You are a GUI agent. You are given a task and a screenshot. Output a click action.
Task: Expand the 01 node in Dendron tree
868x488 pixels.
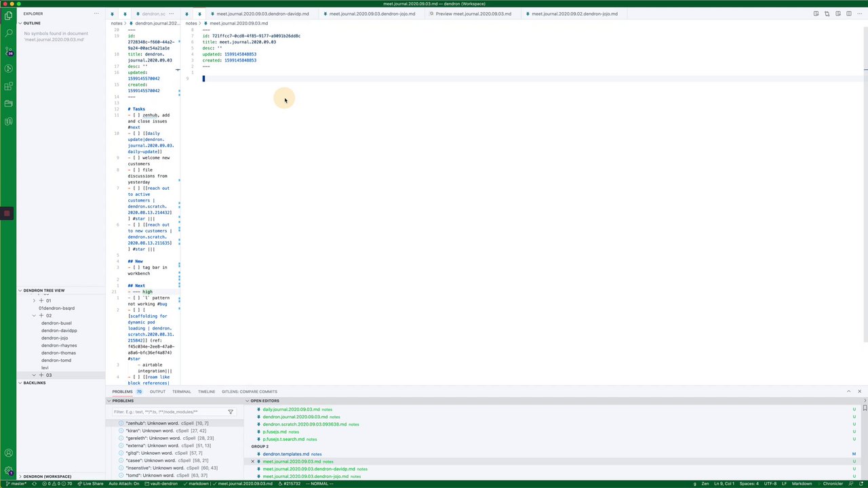tap(35, 301)
